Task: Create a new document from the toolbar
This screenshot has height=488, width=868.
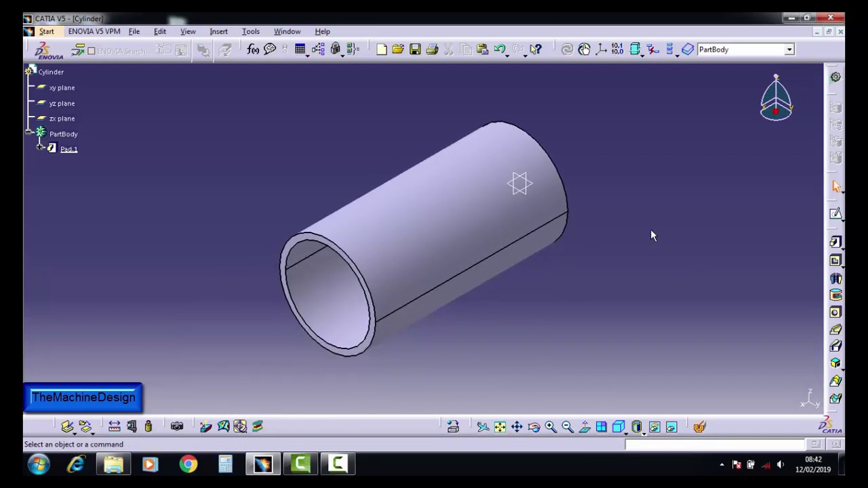Action: [381, 49]
